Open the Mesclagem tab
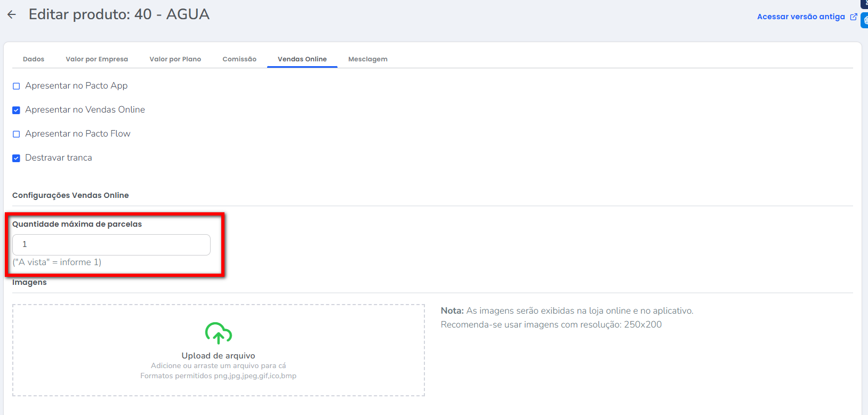Screen dimensions: 868x415 click(367, 59)
